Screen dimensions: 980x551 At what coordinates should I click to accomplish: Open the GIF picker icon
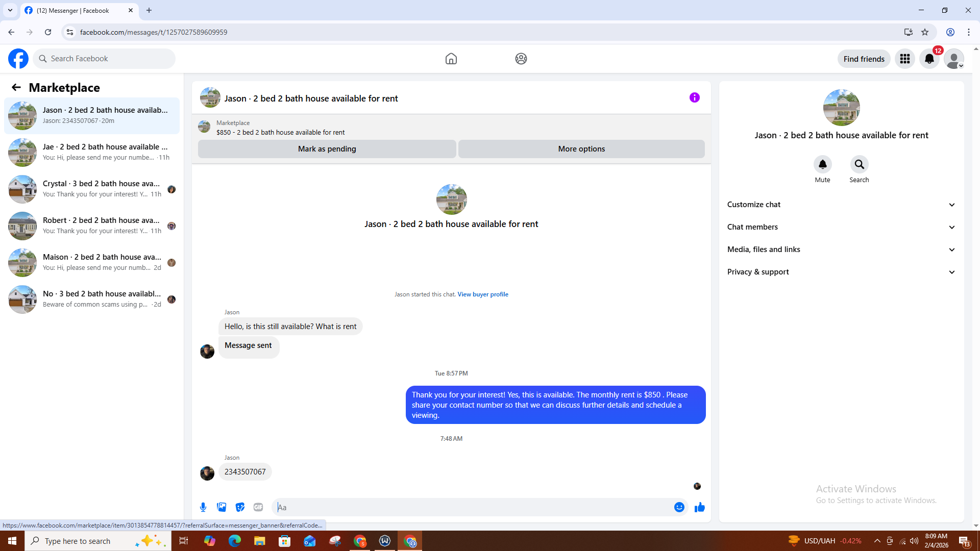[x=258, y=507]
